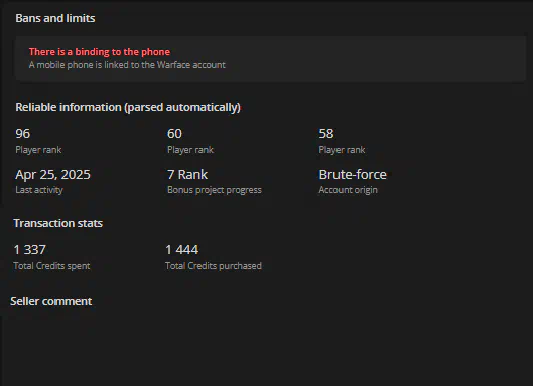The image size is (533, 386).
Task: Select the player rank 60 value
Action: point(174,134)
